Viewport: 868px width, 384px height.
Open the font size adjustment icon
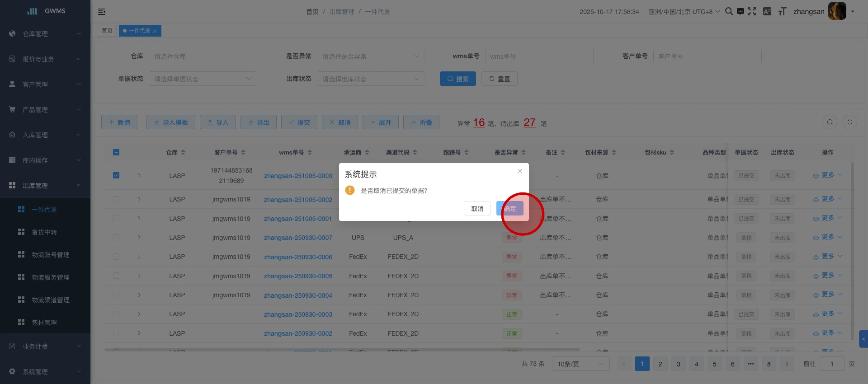782,12
